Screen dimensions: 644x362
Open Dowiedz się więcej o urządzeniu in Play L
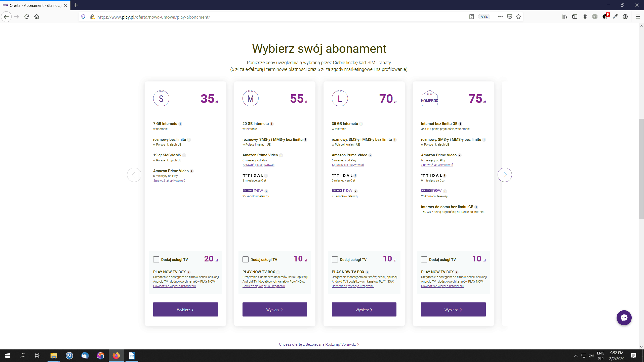pyautogui.click(x=353, y=286)
